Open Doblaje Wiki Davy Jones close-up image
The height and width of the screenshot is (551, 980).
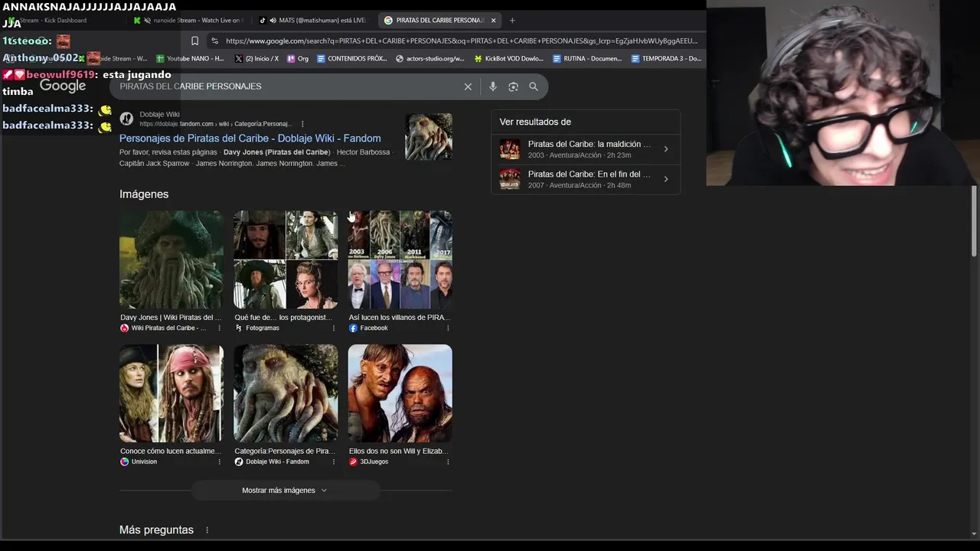pos(286,393)
